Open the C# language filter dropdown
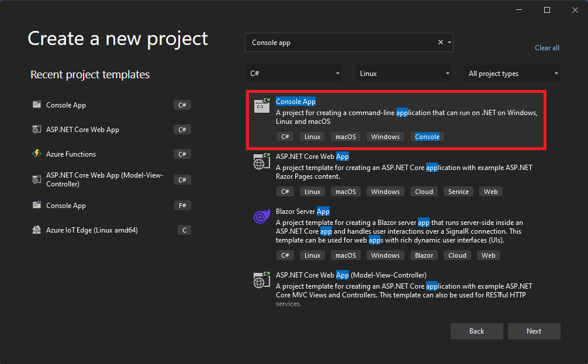 tap(293, 74)
